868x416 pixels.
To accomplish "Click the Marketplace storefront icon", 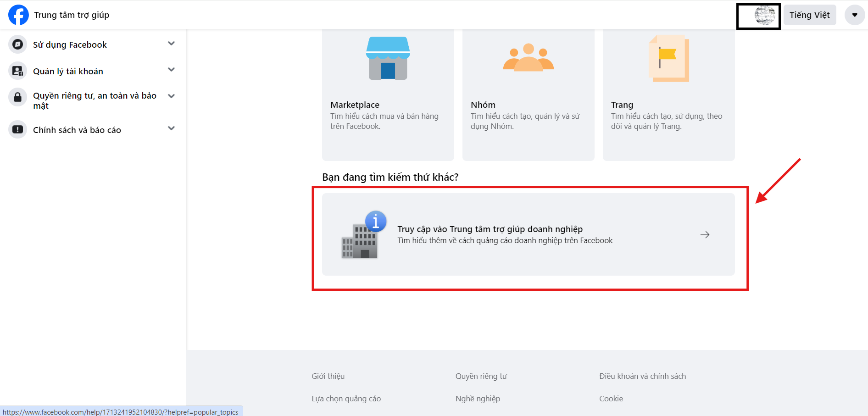I will [x=388, y=58].
